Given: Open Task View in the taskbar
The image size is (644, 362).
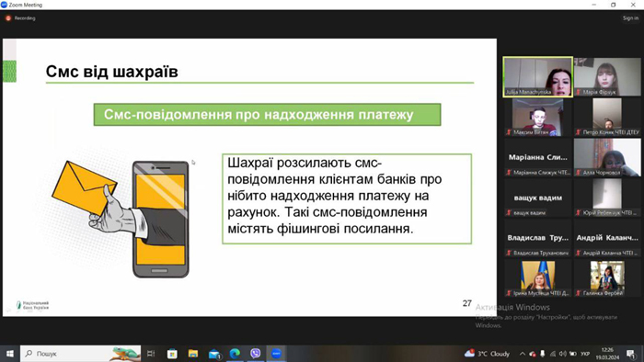Looking at the screenshot, I should [151, 353].
